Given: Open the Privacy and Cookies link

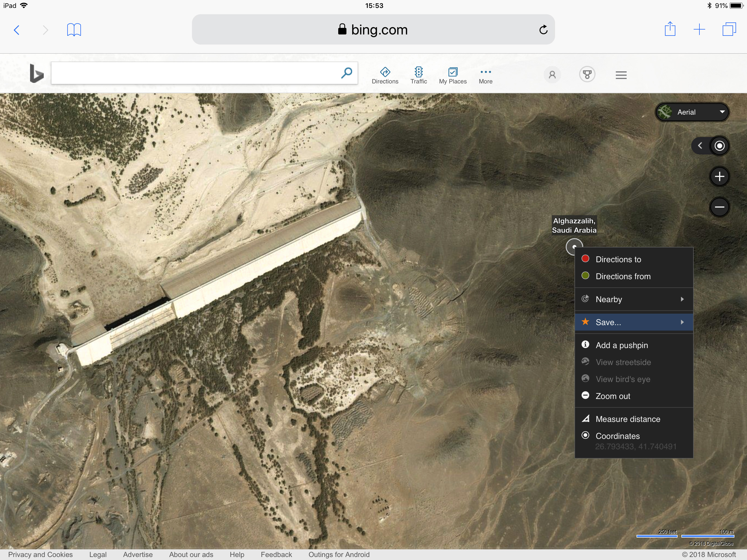Looking at the screenshot, I should (40, 555).
